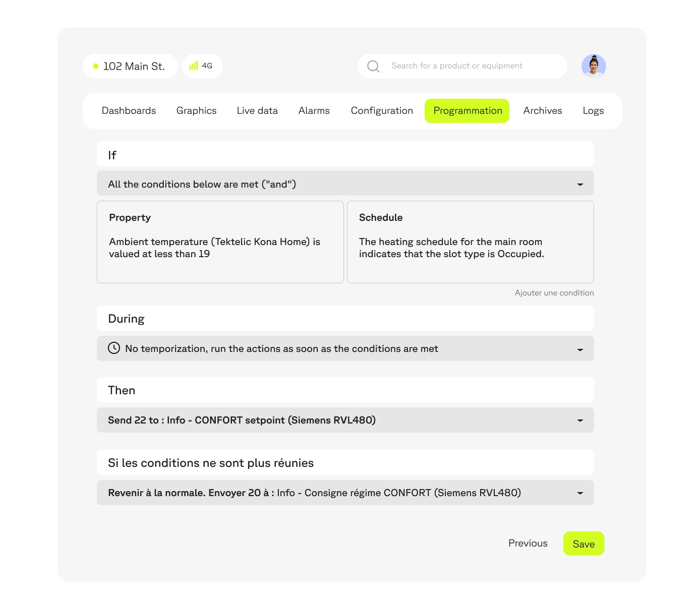Click the clock icon next to temporization

114,348
